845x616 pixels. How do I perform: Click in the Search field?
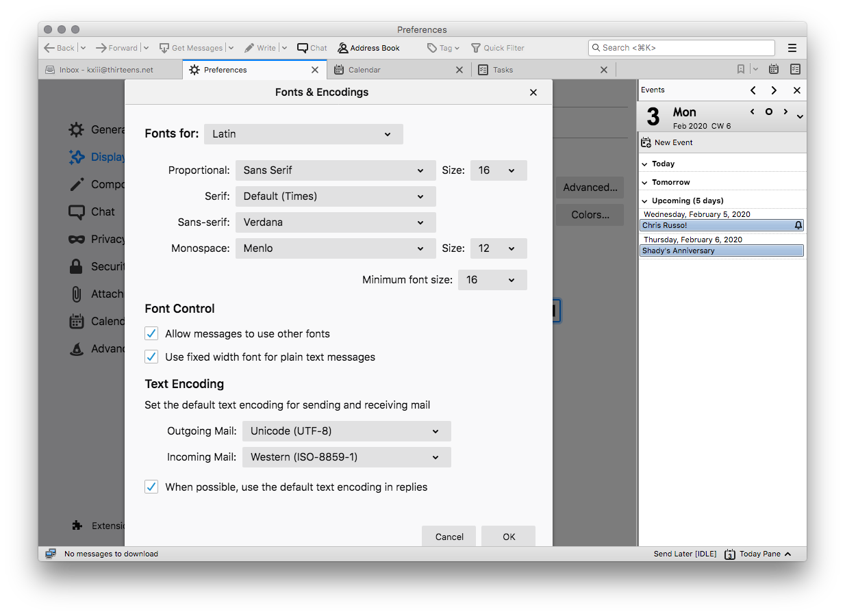click(x=681, y=48)
